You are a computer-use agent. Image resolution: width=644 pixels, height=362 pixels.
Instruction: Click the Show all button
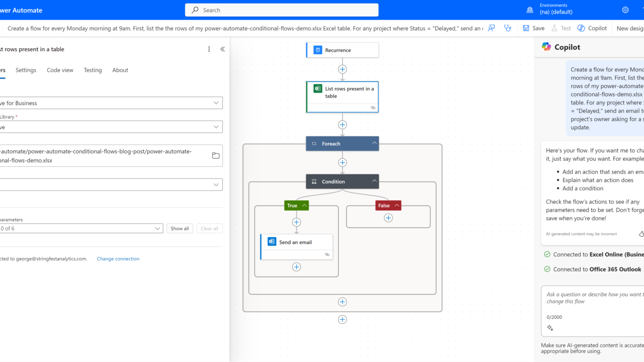click(180, 228)
